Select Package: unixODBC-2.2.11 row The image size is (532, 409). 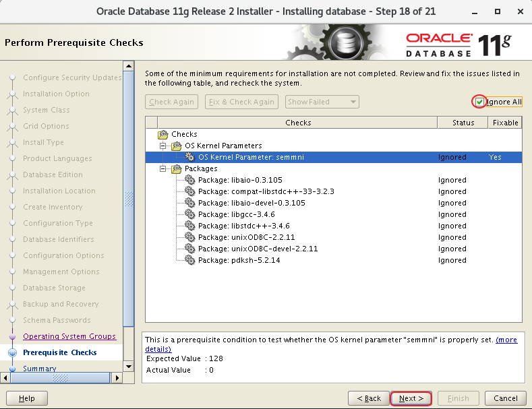[334, 237]
